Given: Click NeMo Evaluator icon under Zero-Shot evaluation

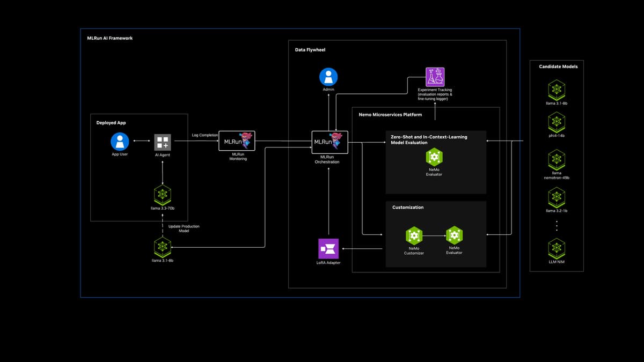Looking at the screenshot, I should [434, 157].
